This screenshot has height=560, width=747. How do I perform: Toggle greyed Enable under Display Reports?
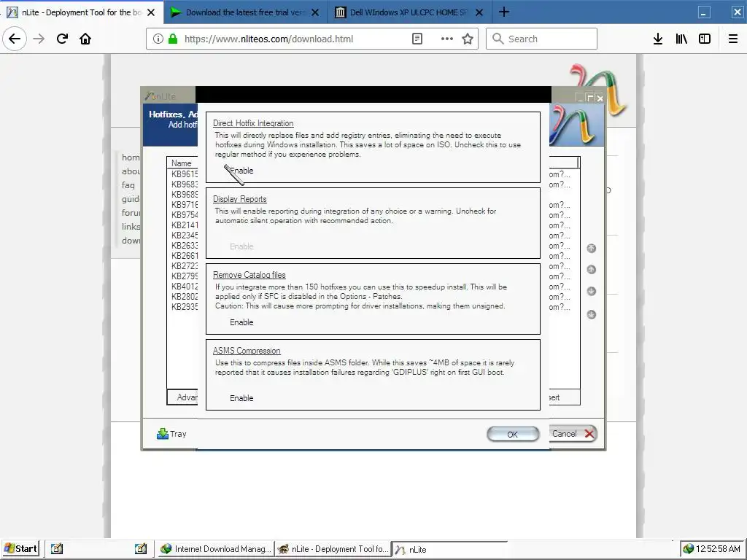click(x=241, y=246)
